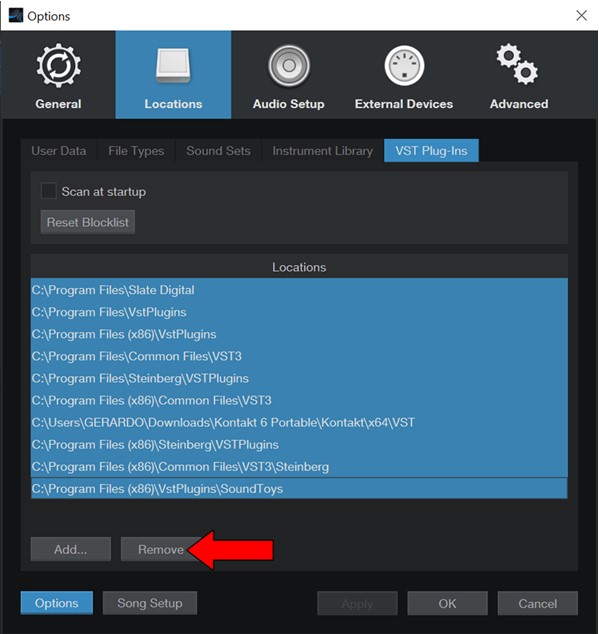599x634 pixels.
Task: Switch to the File Types tab
Action: tap(136, 151)
